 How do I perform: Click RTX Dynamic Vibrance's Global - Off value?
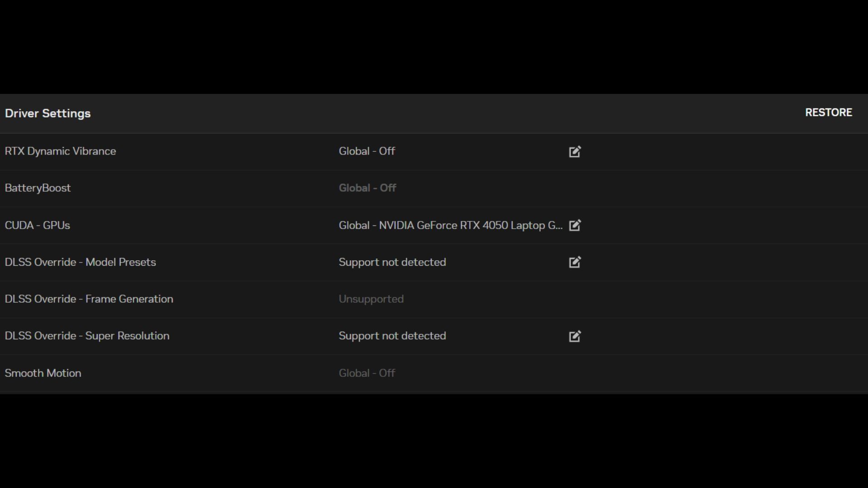(x=367, y=151)
